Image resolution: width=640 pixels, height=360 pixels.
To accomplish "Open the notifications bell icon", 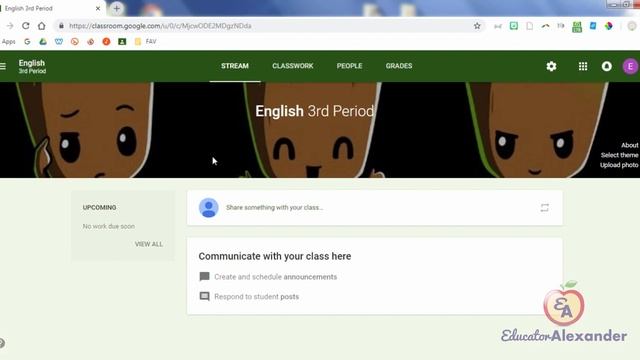I will 607,66.
